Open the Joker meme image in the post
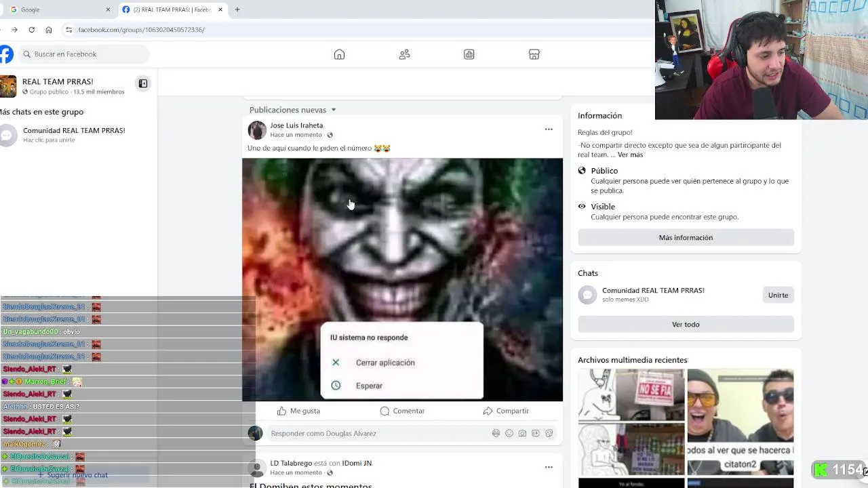Image resolution: width=868 pixels, height=488 pixels. (402, 279)
